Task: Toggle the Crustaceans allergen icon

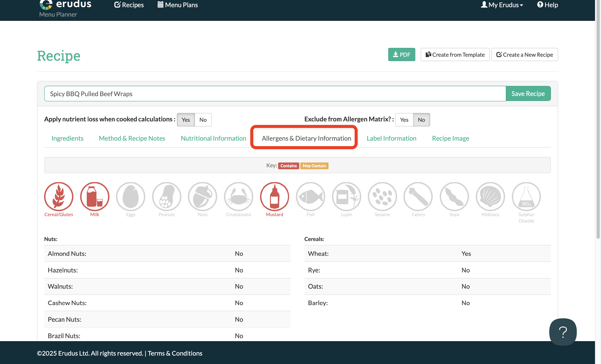Action: tap(238, 196)
